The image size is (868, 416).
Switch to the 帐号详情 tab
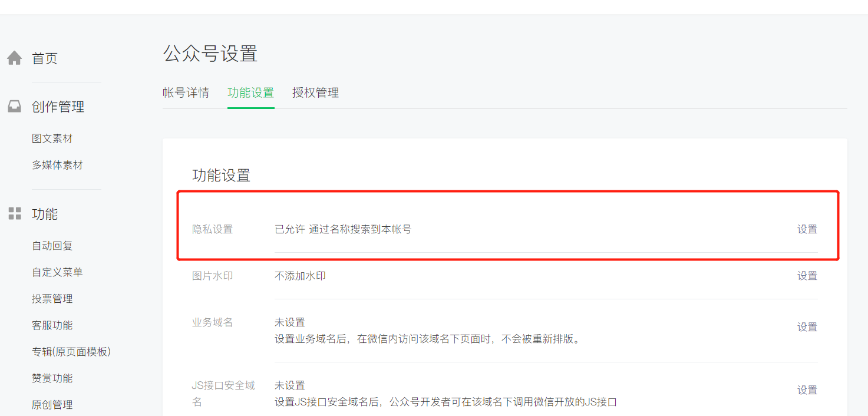(186, 93)
